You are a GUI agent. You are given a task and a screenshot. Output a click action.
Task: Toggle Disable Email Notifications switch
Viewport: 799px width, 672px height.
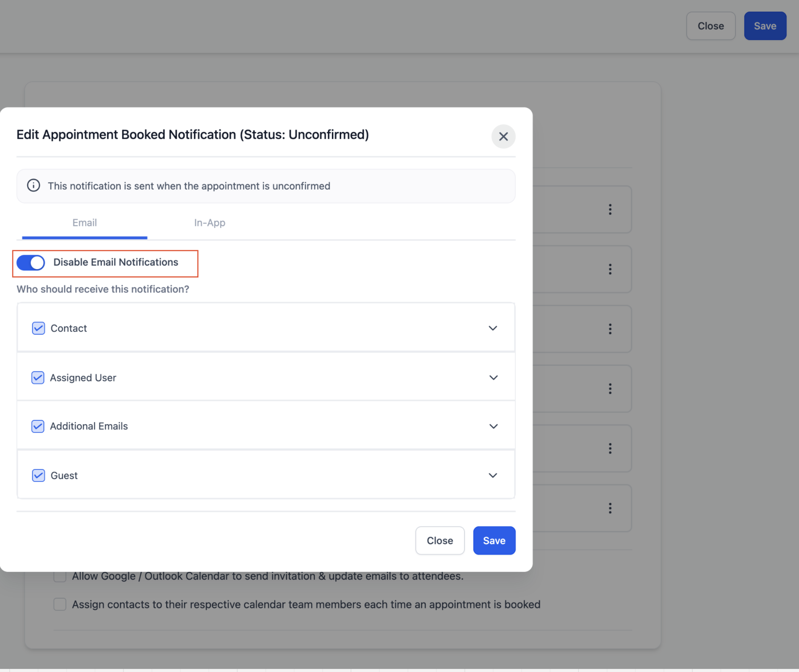(31, 263)
